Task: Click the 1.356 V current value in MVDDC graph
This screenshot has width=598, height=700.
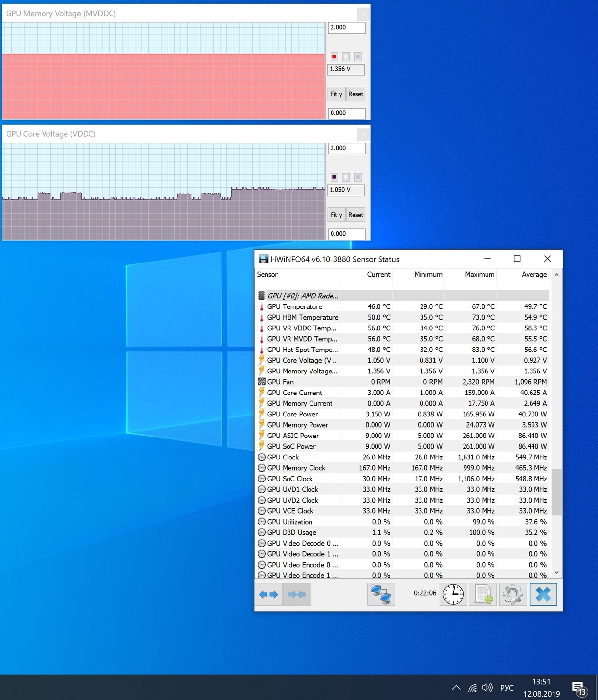Action: pos(346,69)
